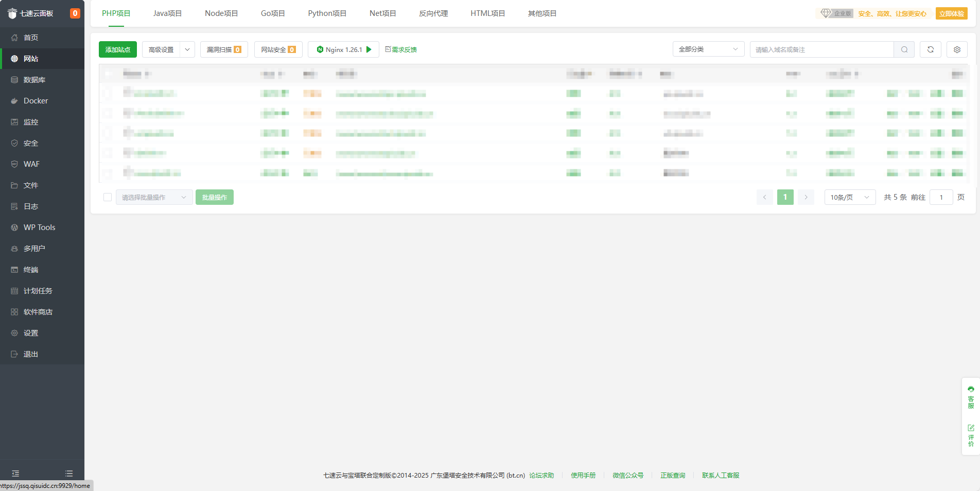This screenshot has width=980, height=491.
Task: Go to the next page arrow
Action: pos(806,197)
